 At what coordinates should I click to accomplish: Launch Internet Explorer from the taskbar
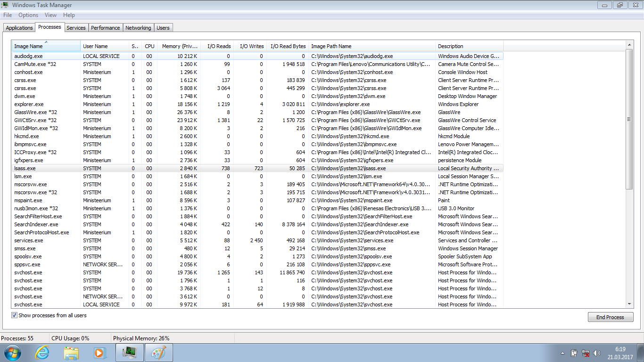42,352
